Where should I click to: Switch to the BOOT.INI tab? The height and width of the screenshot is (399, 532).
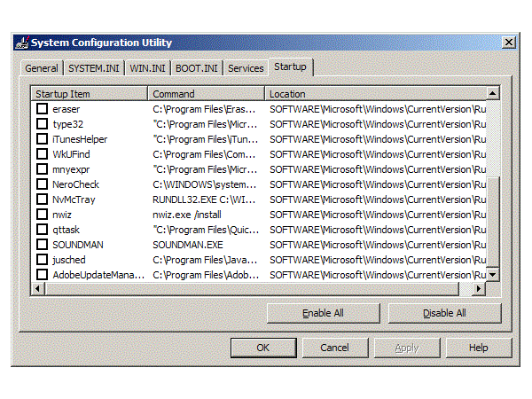tap(197, 68)
